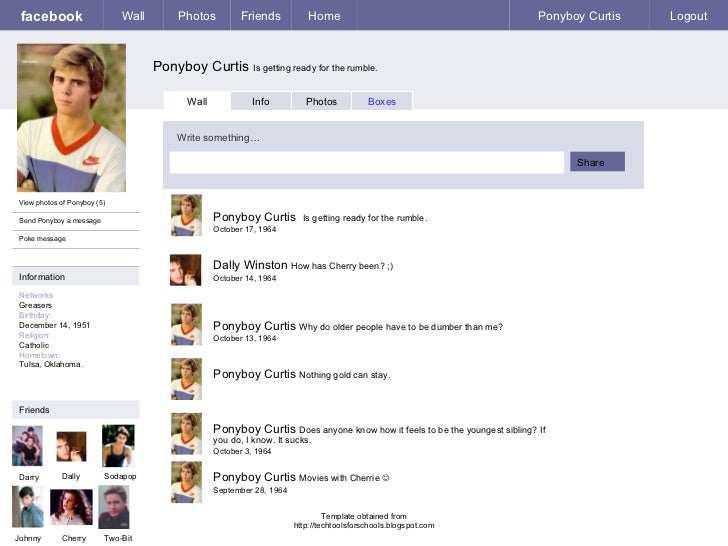
Task: Click the Two-Bit name under Friends
Action: coord(118,538)
